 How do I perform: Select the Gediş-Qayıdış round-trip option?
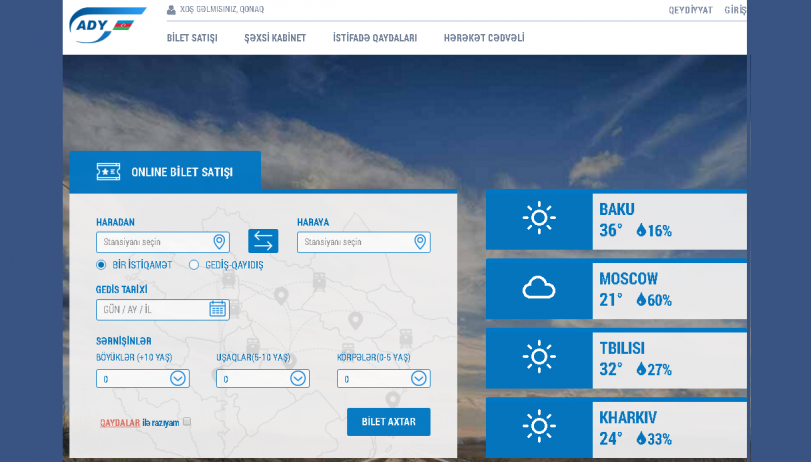point(194,265)
